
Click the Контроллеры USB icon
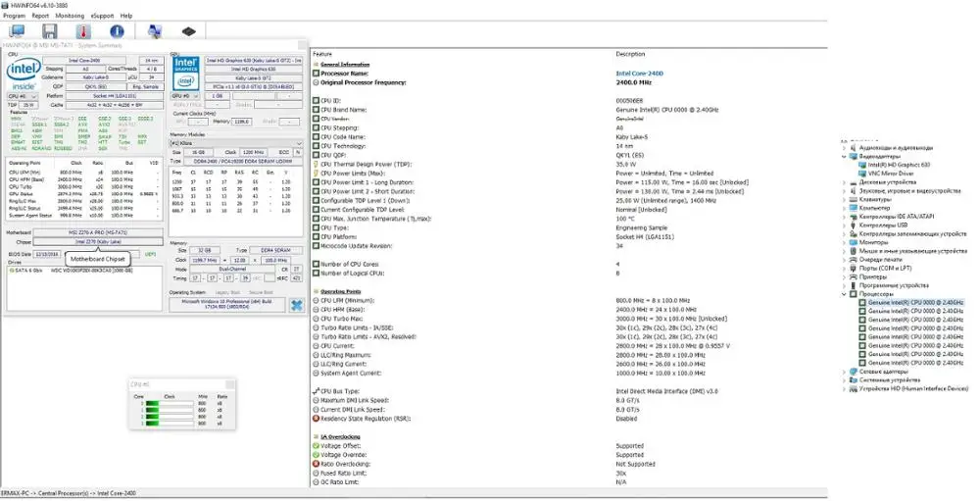click(x=854, y=225)
